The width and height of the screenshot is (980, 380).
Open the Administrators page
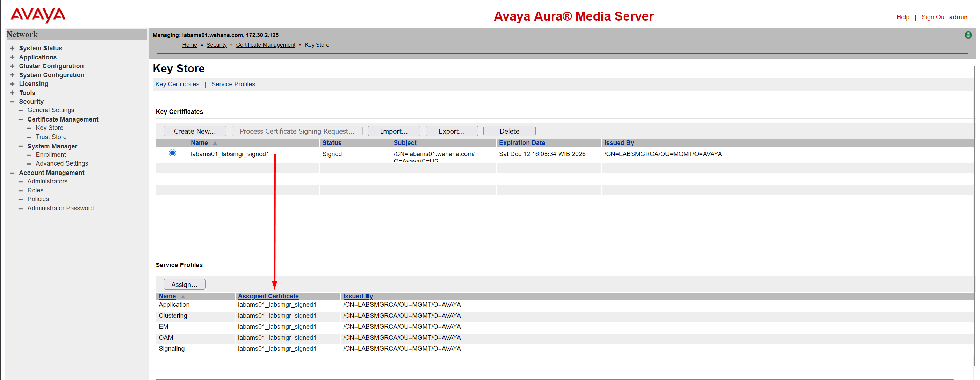point(47,181)
